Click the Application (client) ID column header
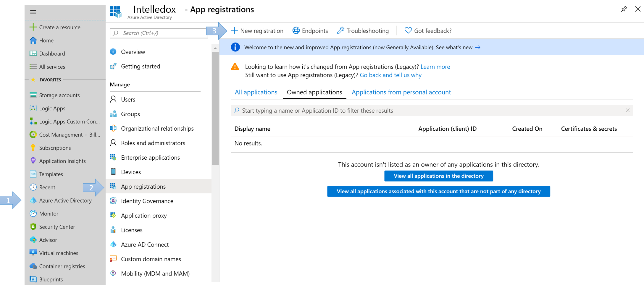 pos(447,129)
